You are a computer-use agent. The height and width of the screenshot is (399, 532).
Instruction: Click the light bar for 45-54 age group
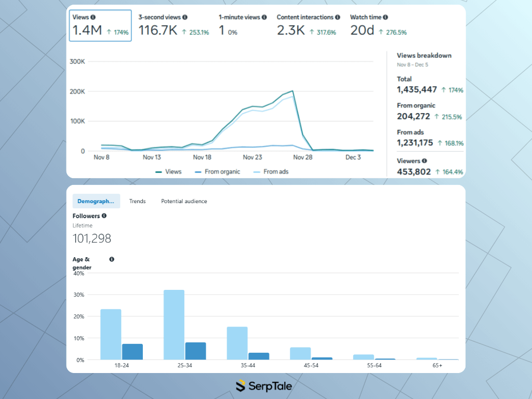pos(300,353)
